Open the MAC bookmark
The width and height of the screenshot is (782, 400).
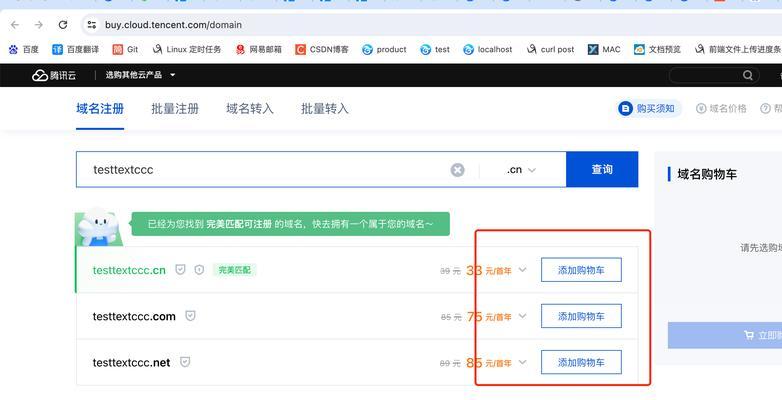604,49
